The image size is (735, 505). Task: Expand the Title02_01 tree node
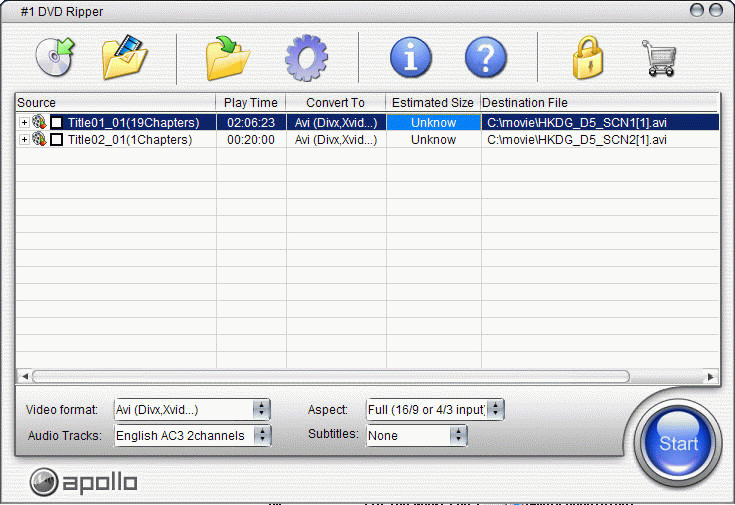pyautogui.click(x=24, y=140)
